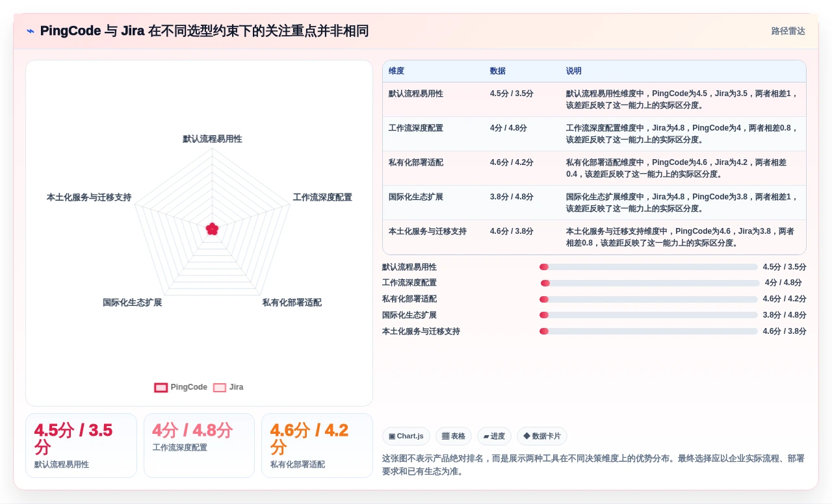The width and height of the screenshot is (832, 504).
Task: Open the 工作流深度配置 data card
Action: (x=199, y=446)
